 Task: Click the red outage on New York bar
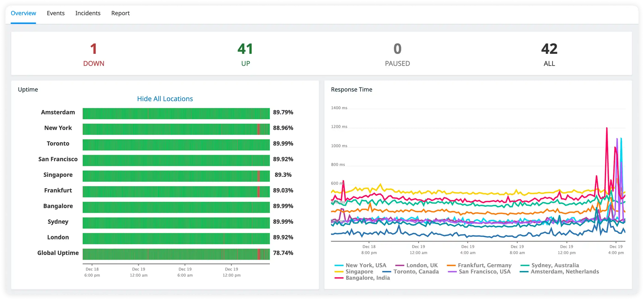coord(258,129)
